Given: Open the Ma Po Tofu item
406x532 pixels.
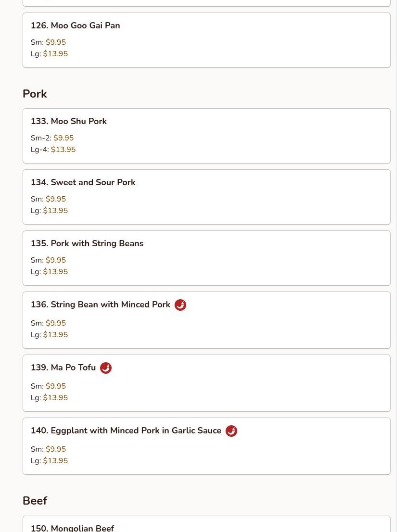Looking at the screenshot, I should (x=63, y=367).
